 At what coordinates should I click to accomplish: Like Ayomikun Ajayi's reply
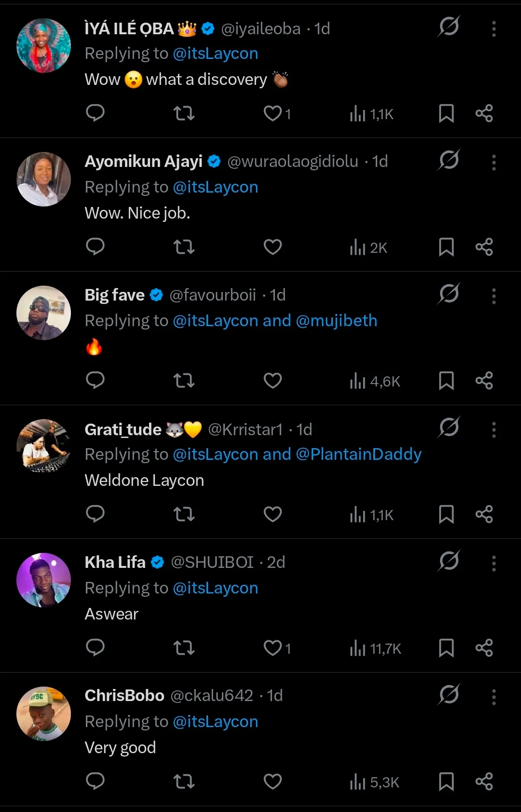pyautogui.click(x=273, y=247)
